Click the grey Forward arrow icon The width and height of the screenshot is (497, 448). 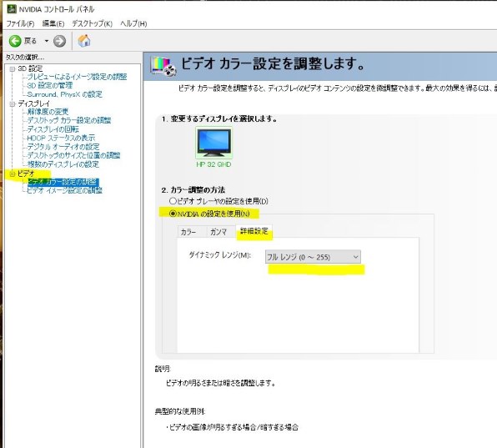(59, 41)
